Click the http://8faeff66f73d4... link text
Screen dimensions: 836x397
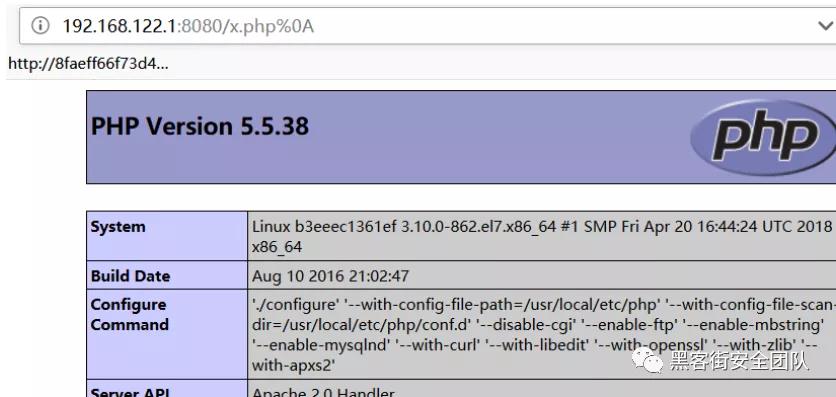click(x=89, y=64)
